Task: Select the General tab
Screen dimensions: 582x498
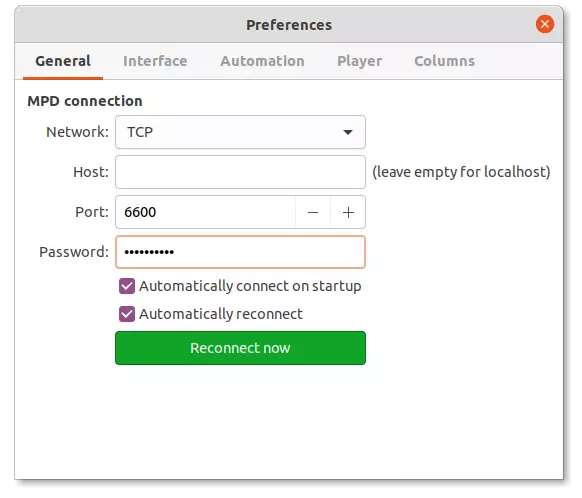Action: tap(63, 61)
